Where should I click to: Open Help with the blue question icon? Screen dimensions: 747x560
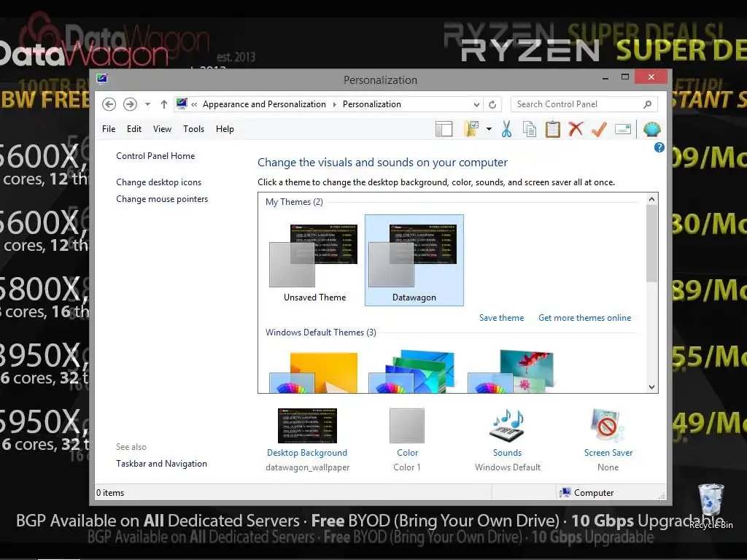click(659, 147)
